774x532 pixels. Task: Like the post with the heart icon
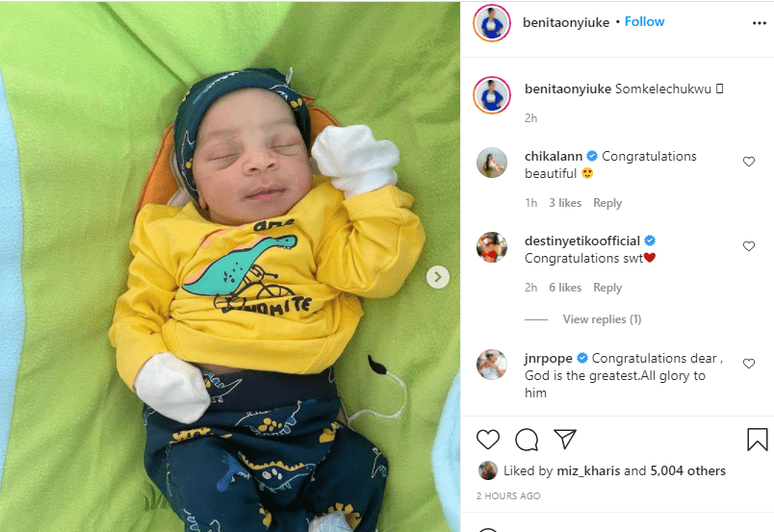pos(488,440)
